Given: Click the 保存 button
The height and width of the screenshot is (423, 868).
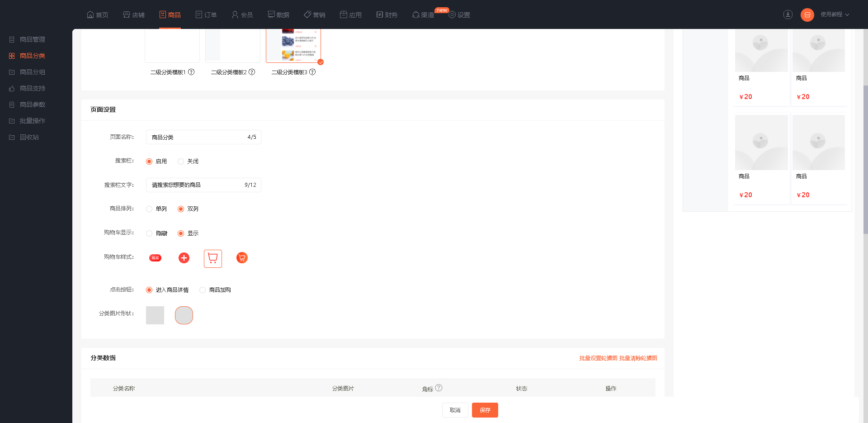Looking at the screenshot, I should tap(485, 410).
